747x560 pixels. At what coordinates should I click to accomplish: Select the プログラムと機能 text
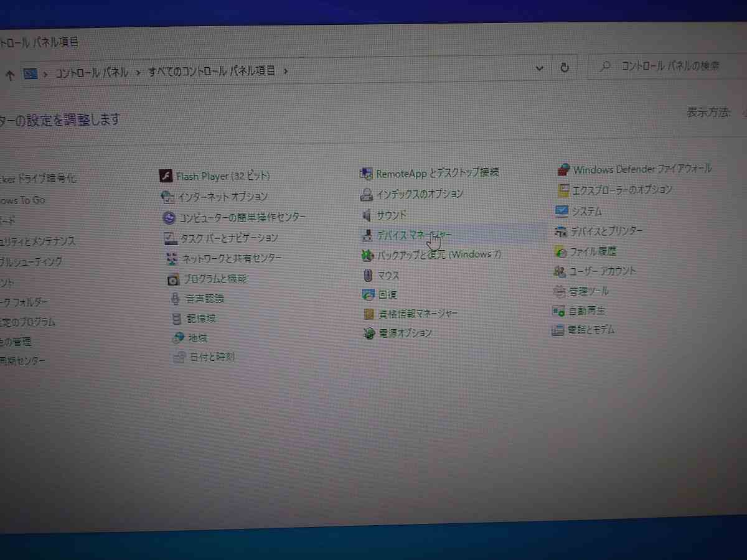tap(215, 278)
